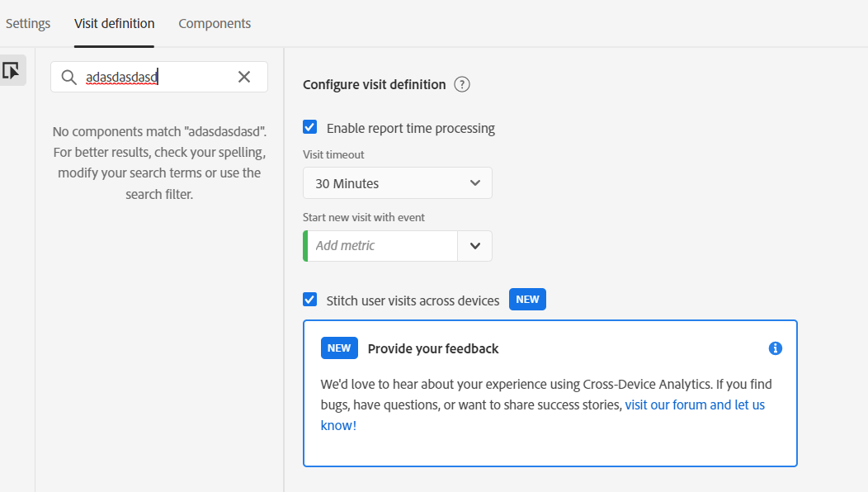Viewport: 868px width, 492px height.
Task: Switch to the Components tab
Action: point(215,23)
